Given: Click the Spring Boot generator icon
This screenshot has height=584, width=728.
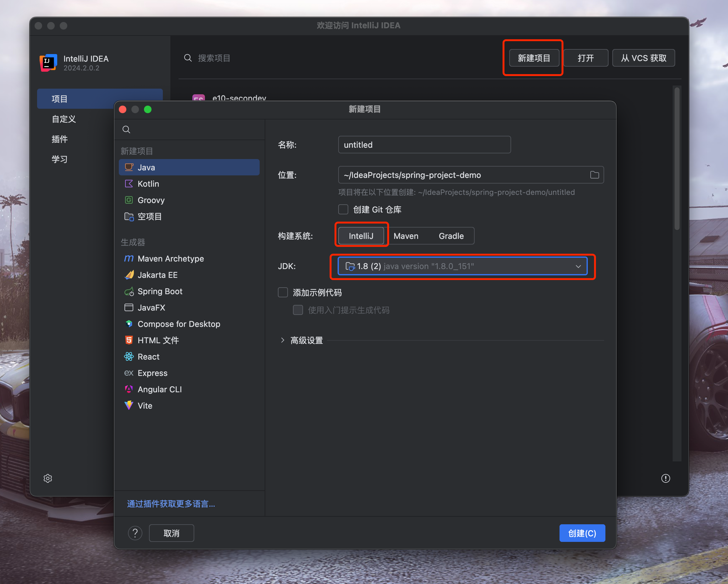Looking at the screenshot, I should (x=129, y=291).
